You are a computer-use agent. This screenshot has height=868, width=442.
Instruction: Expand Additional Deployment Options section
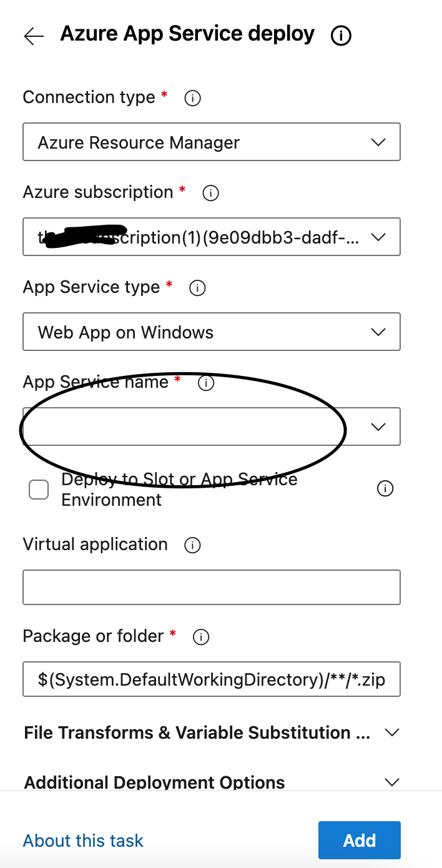(212, 782)
